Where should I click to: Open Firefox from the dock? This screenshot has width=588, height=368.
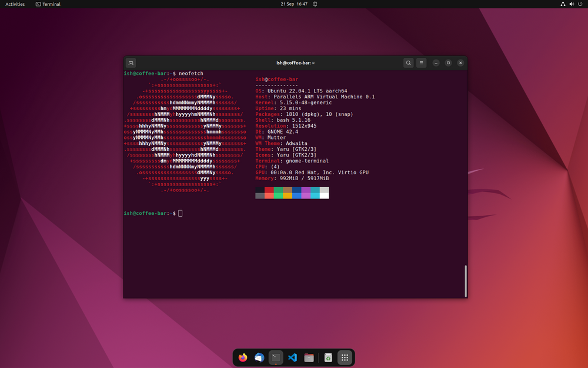point(242,357)
